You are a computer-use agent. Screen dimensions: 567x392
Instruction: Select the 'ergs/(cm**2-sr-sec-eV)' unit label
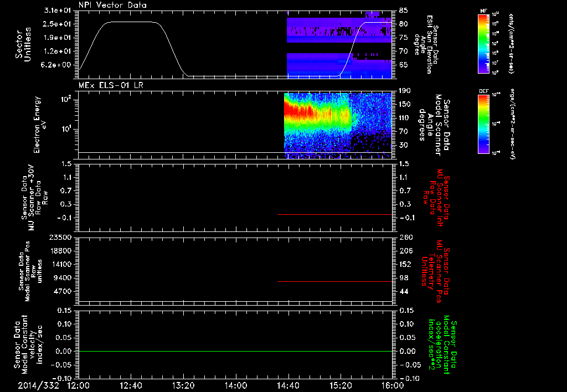click(x=512, y=124)
